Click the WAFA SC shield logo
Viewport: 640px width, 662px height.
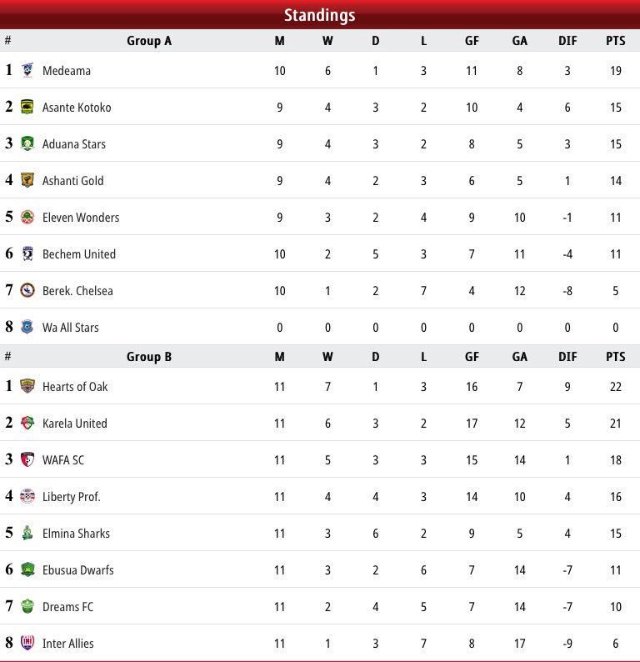27,459
